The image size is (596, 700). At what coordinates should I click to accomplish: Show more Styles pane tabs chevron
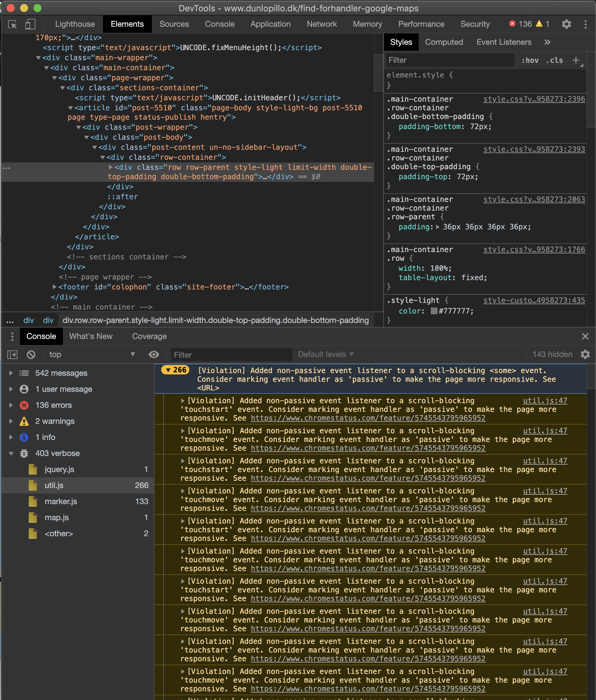tap(548, 42)
